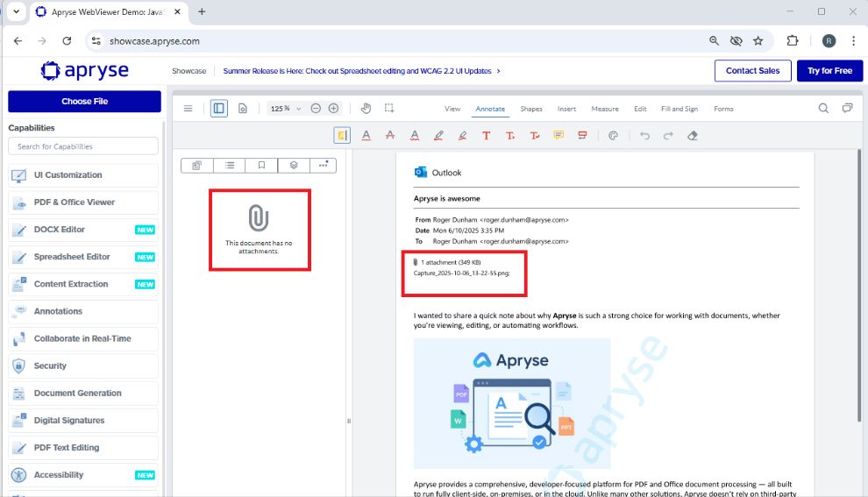
Task: Reload the page in Chrome
Action: (x=67, y=41)
